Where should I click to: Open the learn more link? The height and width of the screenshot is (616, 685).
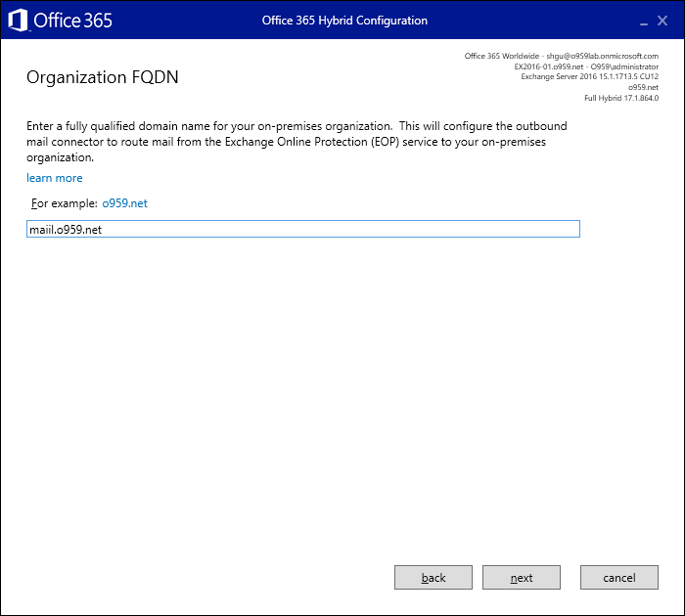pyautogui.click(x=55, y=178)
